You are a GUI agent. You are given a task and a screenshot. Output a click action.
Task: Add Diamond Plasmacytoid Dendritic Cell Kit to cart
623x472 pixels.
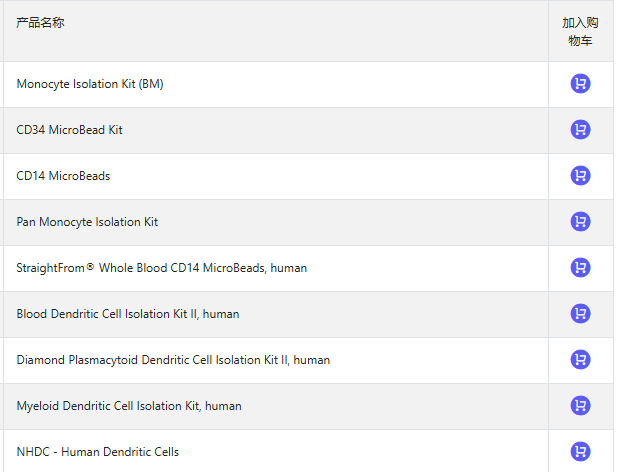click(580, 360)
